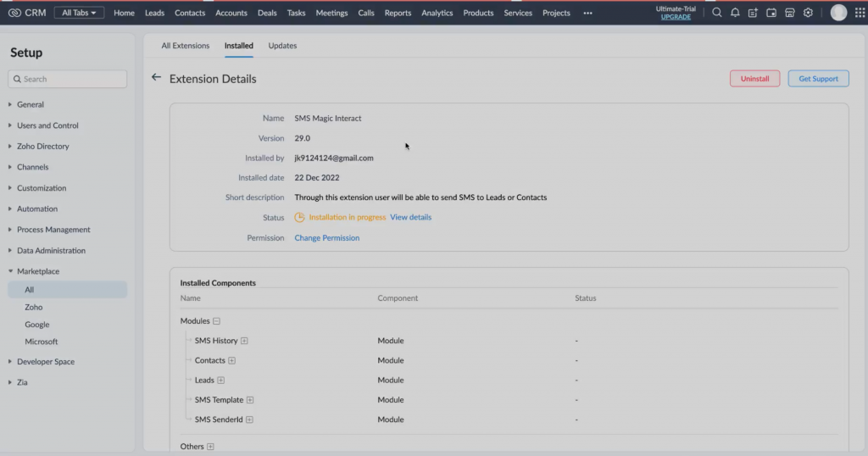Expand the General section
This screenshot has height=456, width=868.
10,104
